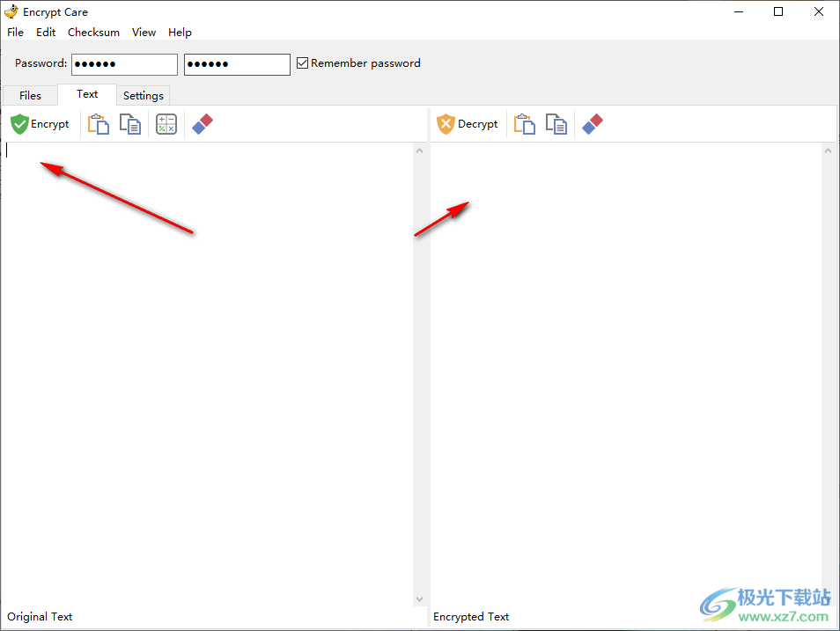Image resolution: width=840 pixels, height=631 pixels.
Task: Copy encrypted text using copy icon
Action: pyautogui.click(x=556, y=124)
